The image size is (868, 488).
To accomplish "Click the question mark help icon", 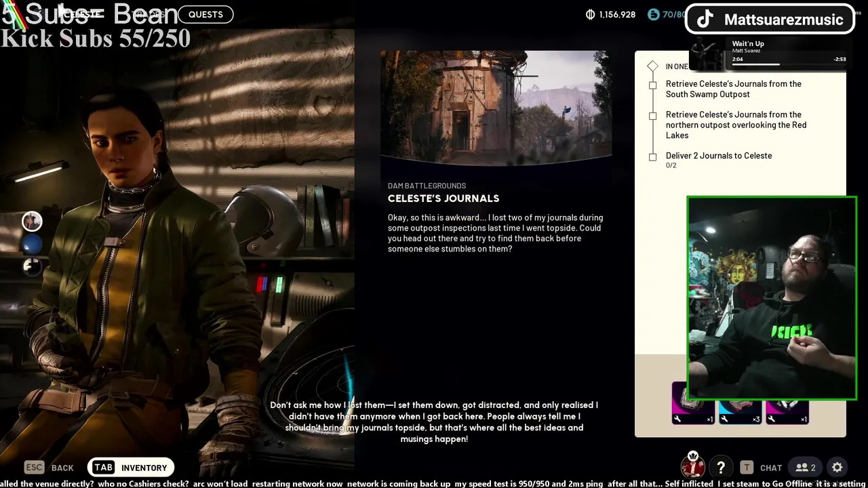I will click(721, 467).
